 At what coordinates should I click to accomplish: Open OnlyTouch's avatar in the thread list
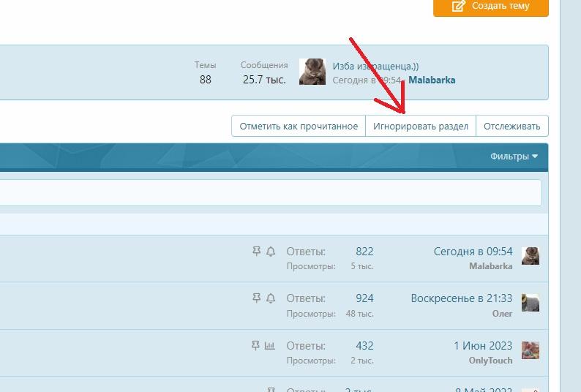531,350
